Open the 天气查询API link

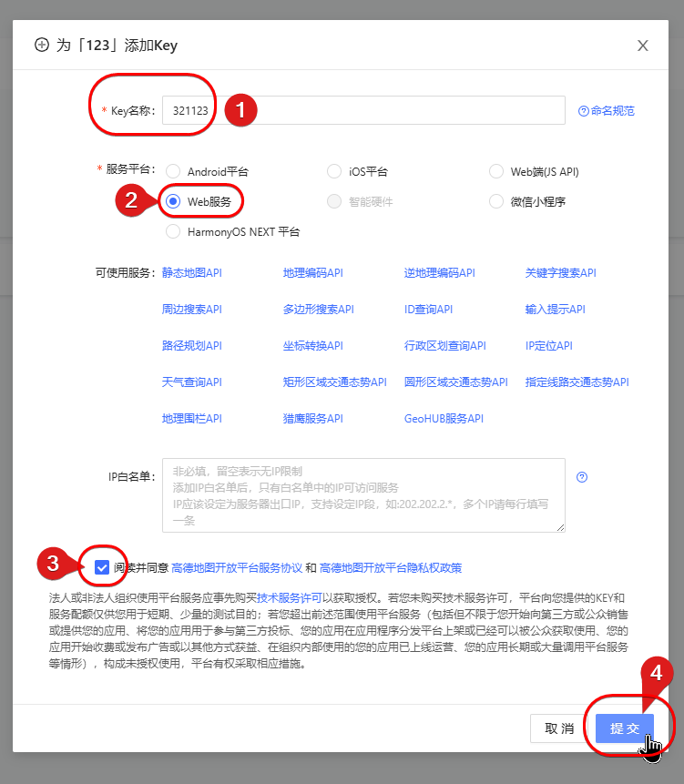(192, 382)
